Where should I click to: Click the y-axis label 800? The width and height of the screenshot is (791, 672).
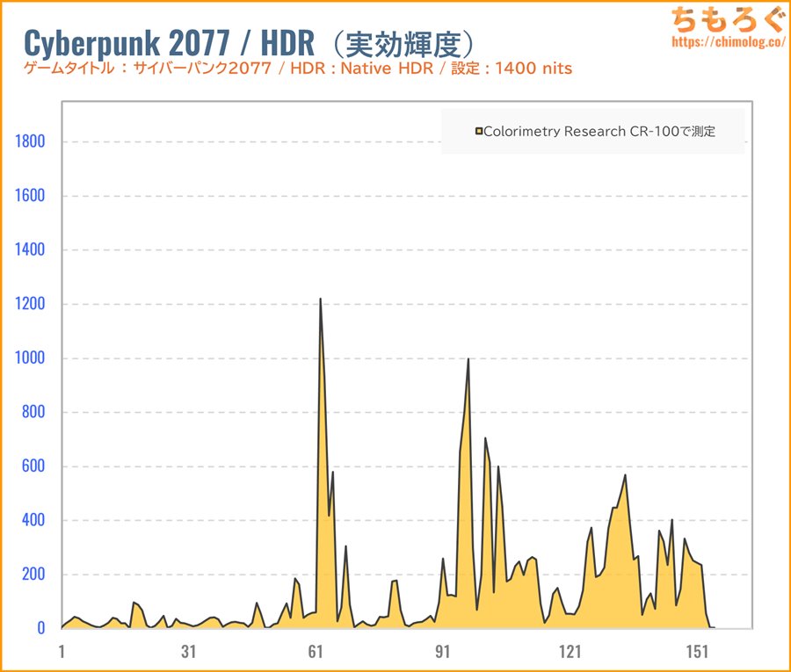point(33,412)
